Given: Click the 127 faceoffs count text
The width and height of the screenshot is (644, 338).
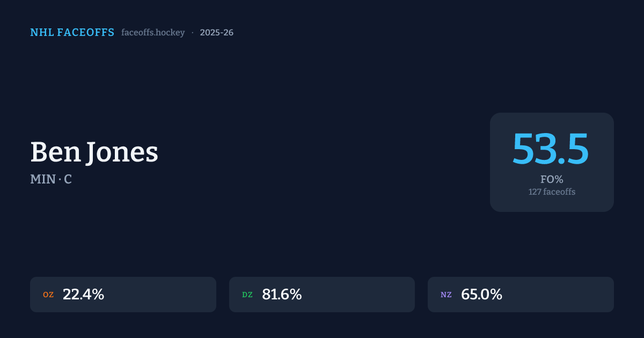Looking at the screenshot, I should point(551,192).
